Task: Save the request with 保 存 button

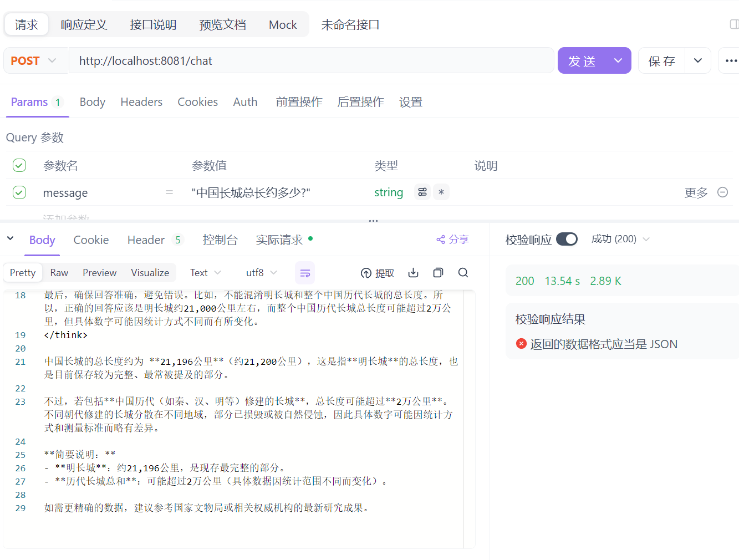Action: point(661,60)
